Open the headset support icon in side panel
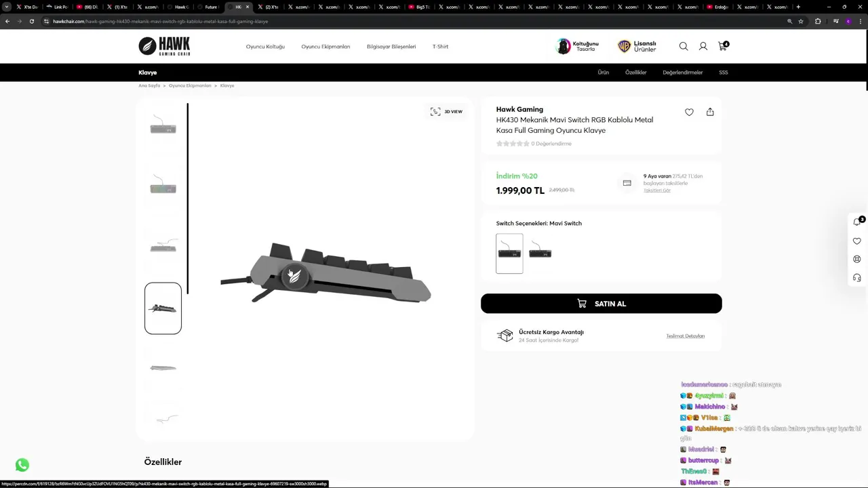 (857, 278)
